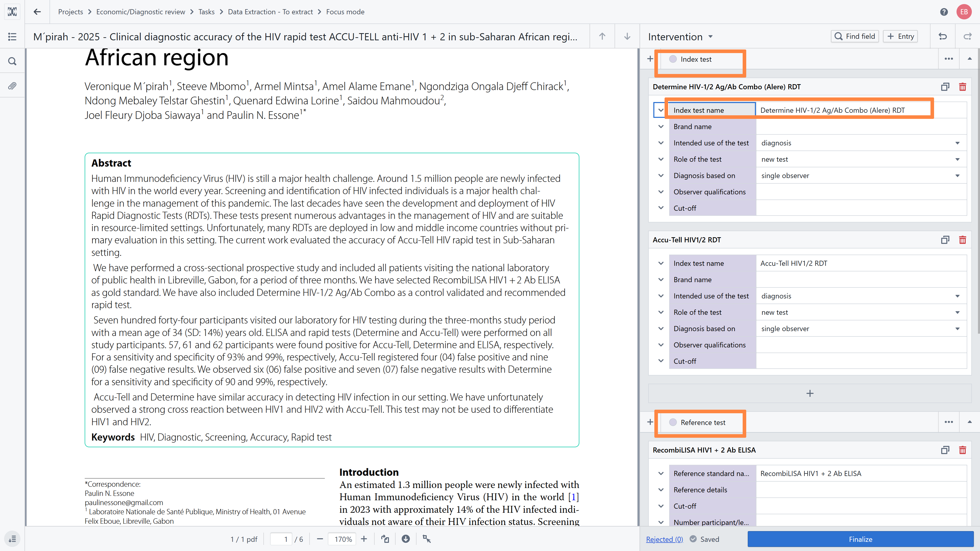Toggle the circle status marker for Reference test

[673, 422]
